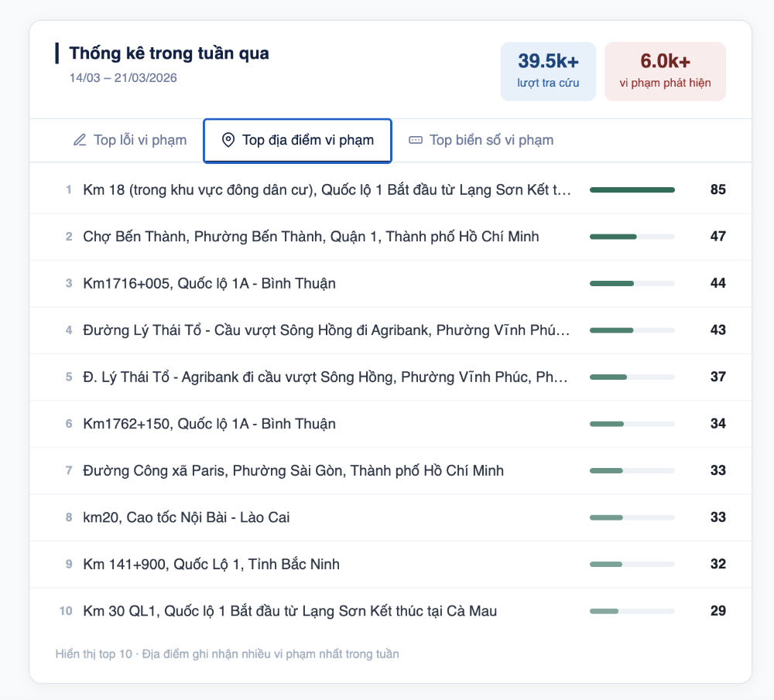Click the pencil icon beside Top lỗi vi phạm

pyautogui.click(x=80, y=140)
